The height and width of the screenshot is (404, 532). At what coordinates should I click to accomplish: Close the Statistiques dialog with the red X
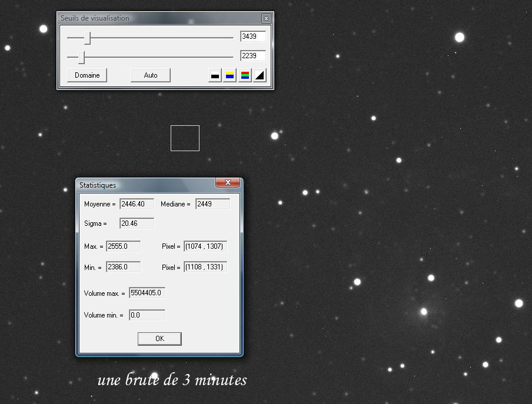click(x=228, y=182)
